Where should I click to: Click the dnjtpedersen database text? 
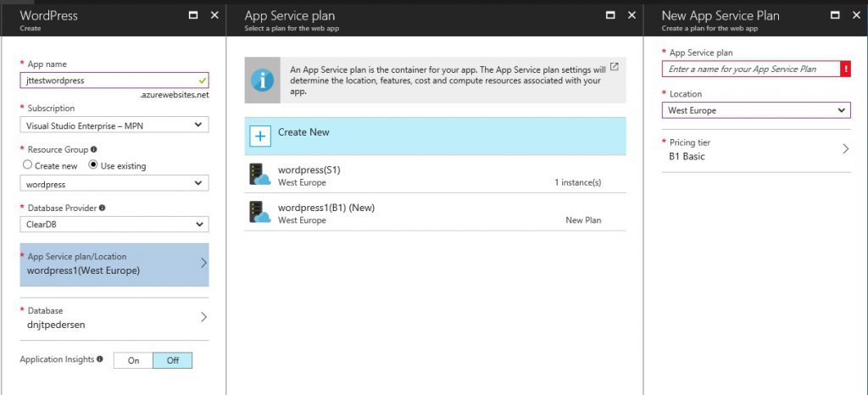click(56, 325)
